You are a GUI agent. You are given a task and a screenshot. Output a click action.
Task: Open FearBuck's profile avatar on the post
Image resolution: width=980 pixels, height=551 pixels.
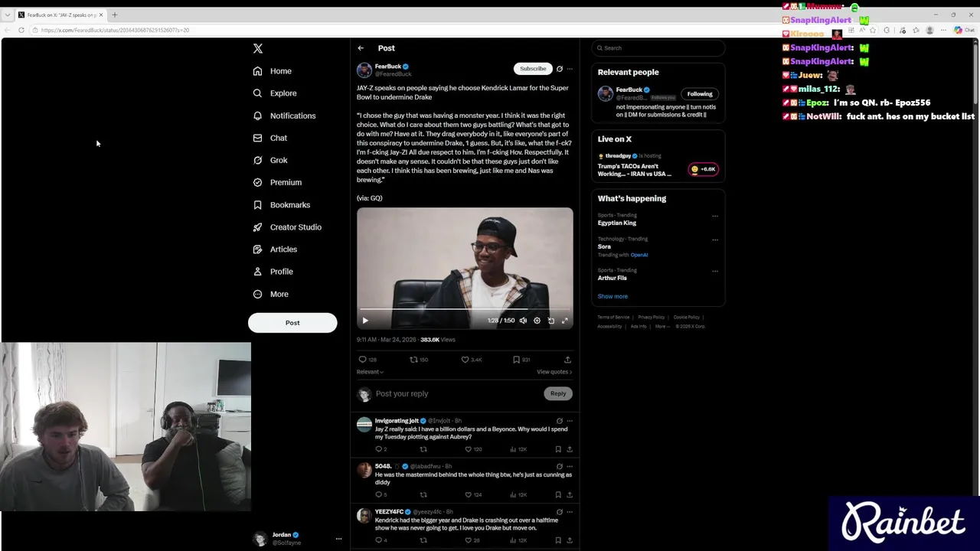pyautogui.click(x=364, y=70)
